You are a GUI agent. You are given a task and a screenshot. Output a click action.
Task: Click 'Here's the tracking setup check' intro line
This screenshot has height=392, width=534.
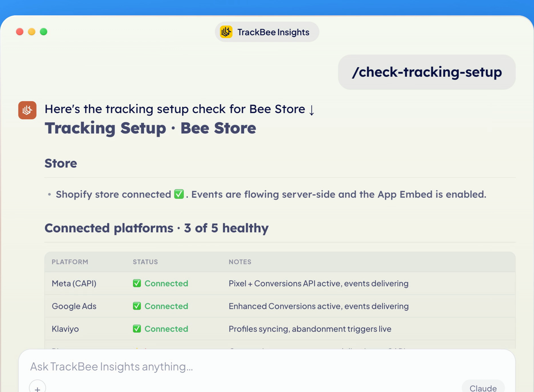[180, 109]
